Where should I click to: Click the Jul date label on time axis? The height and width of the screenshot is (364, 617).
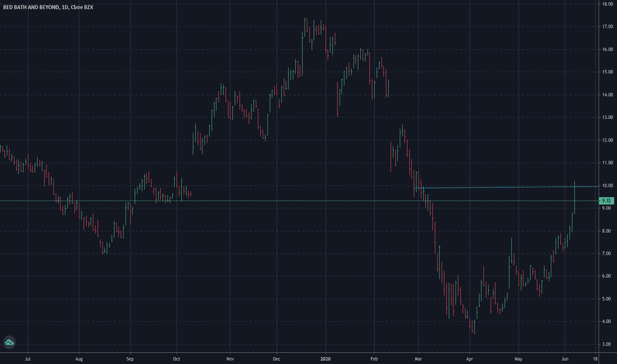28,359
